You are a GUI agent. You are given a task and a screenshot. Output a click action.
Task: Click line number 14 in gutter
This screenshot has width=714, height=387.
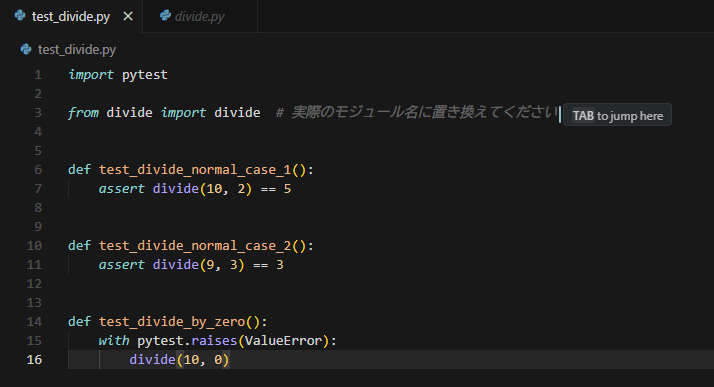click(x=34, y=322)
